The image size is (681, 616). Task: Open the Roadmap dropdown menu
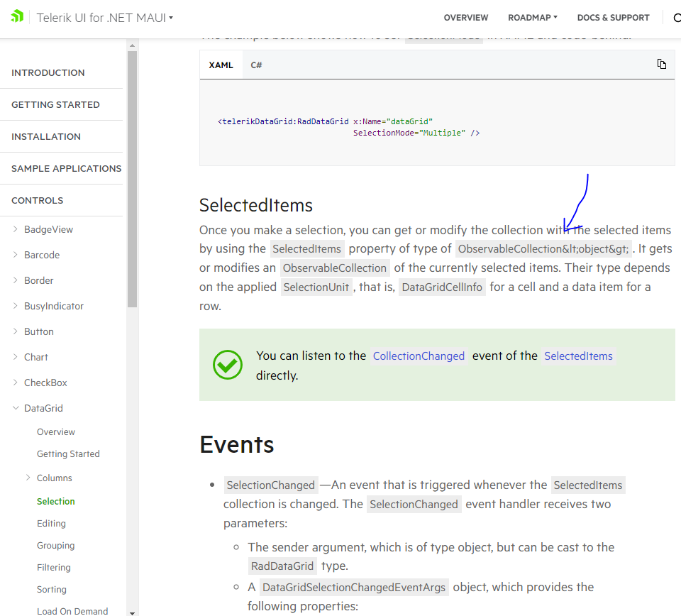(532, 18)
